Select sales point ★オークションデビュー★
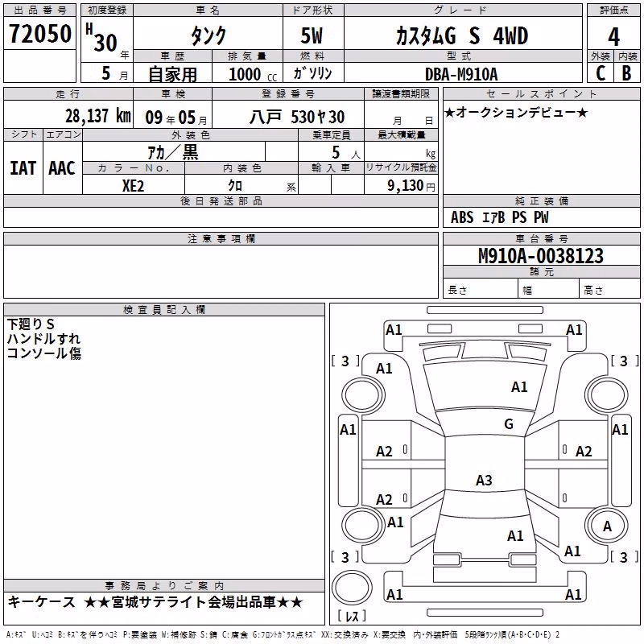Viewport: 644px width, 644px height. 516,112
